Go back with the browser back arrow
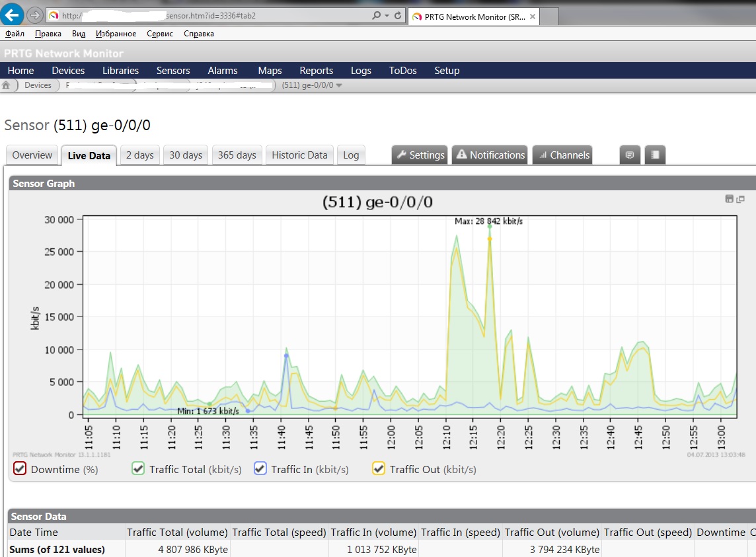 (x=12, y=14)
